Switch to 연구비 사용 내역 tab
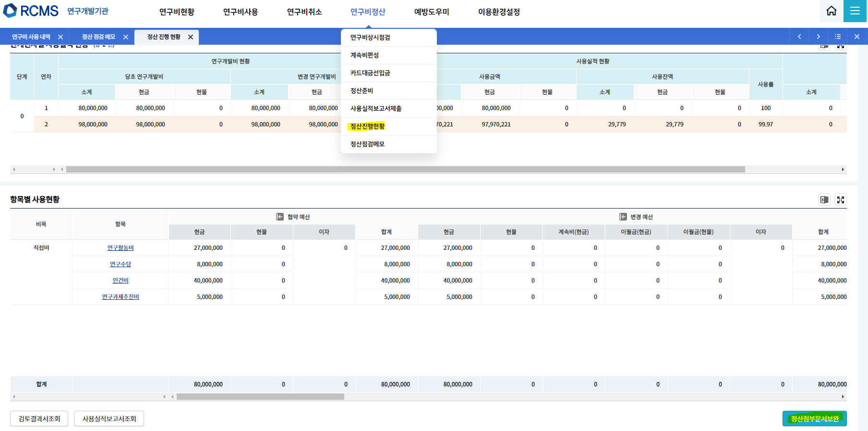This screenshot has height=431, width=868. click(31, 37)
